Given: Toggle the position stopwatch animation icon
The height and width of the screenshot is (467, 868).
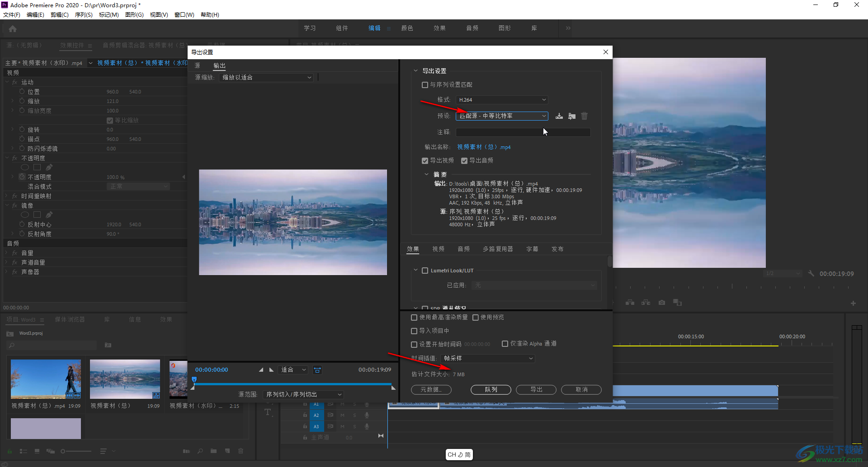Looking at the screenshot, I should tap(22, 92).
